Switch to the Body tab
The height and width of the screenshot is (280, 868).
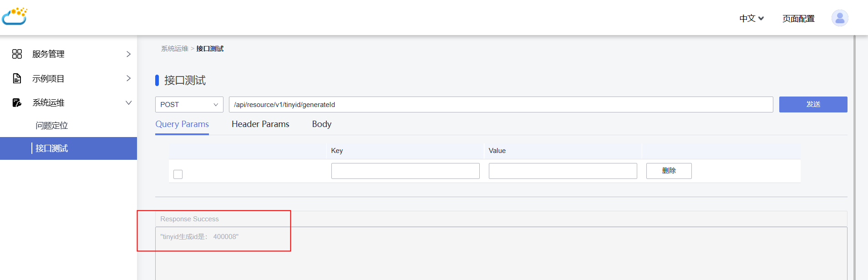pos(321,124)
